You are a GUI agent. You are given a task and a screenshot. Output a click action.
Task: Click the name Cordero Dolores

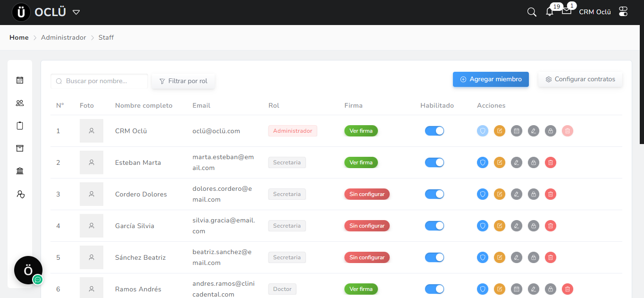tap(141, 194)
